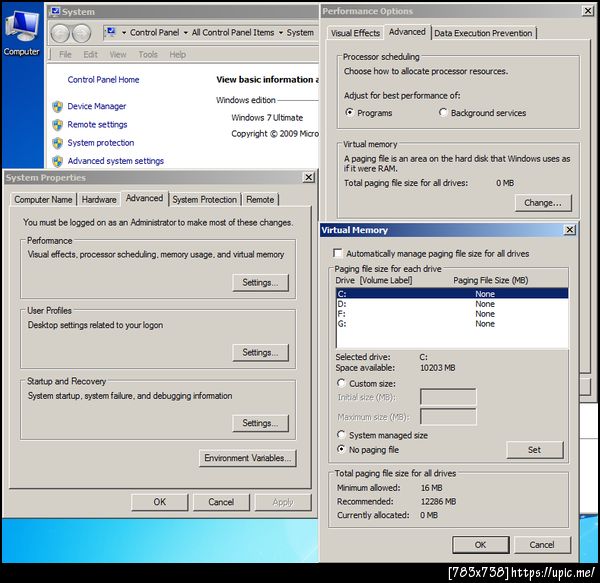Select drive F: in paging file list
600x583 pixels.
coord(452,314)
